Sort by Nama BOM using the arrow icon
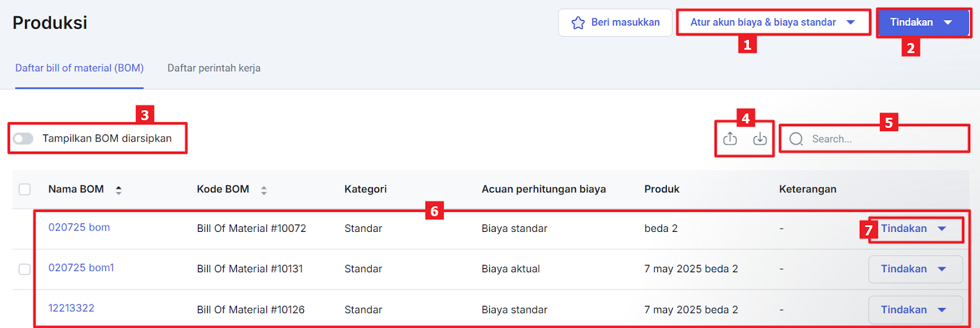 [x=119, y=190]
